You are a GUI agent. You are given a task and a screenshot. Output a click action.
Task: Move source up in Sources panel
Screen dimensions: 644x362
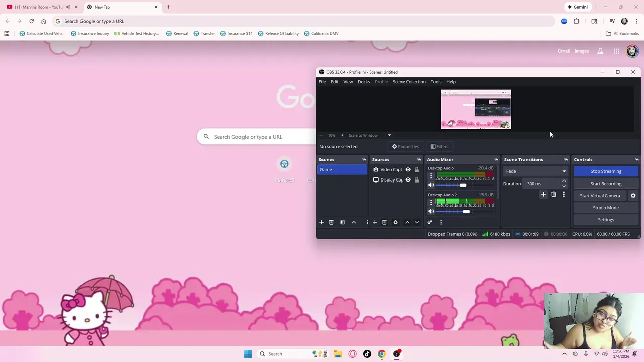(x=407, y=222)
